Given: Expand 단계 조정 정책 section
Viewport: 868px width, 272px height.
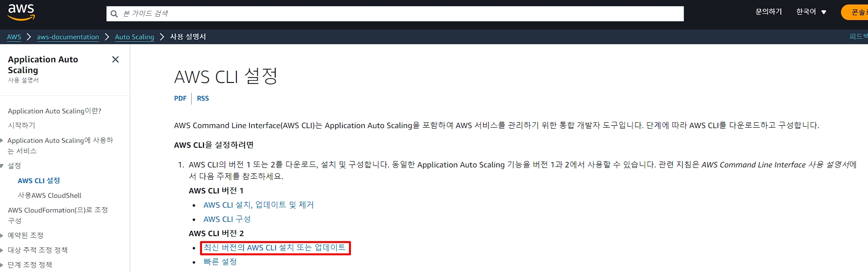Looking at the screenshot, I should point(2,265).
